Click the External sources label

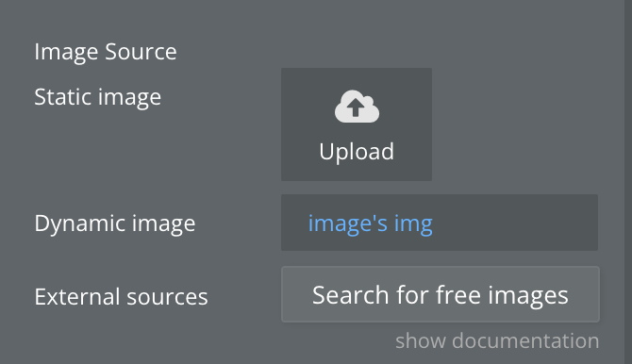(x=121, y=297)
